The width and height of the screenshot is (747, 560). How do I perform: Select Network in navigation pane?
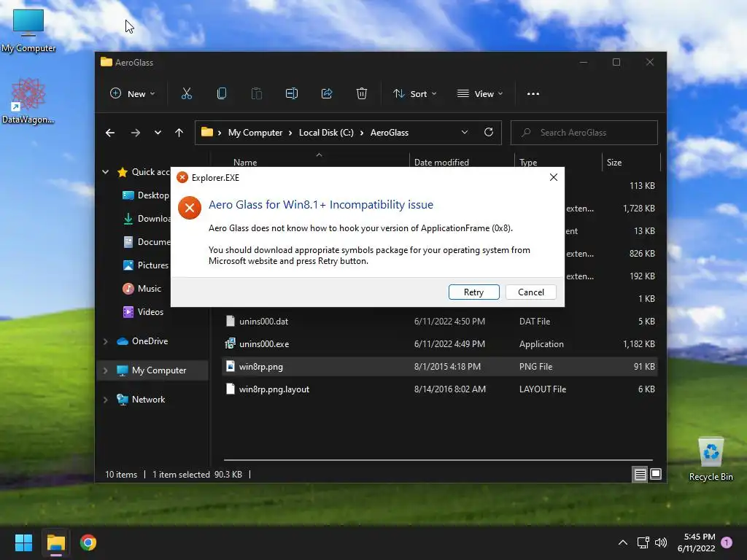(141, 400)
